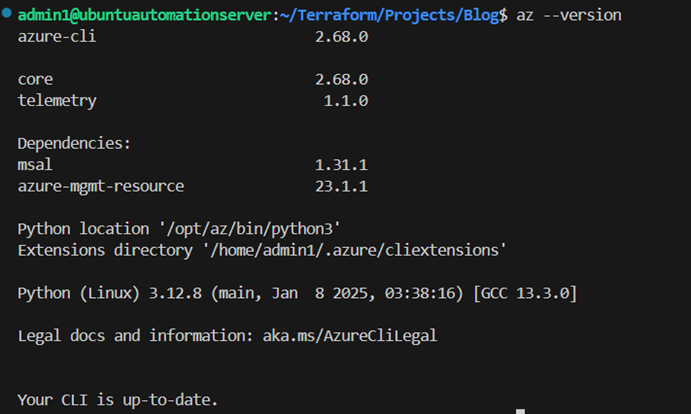Viewport: 691px width, 414px height.
Task: Open the '/home/admin1/.azure/cliextensions' directory path
Action: pos(354,250)
